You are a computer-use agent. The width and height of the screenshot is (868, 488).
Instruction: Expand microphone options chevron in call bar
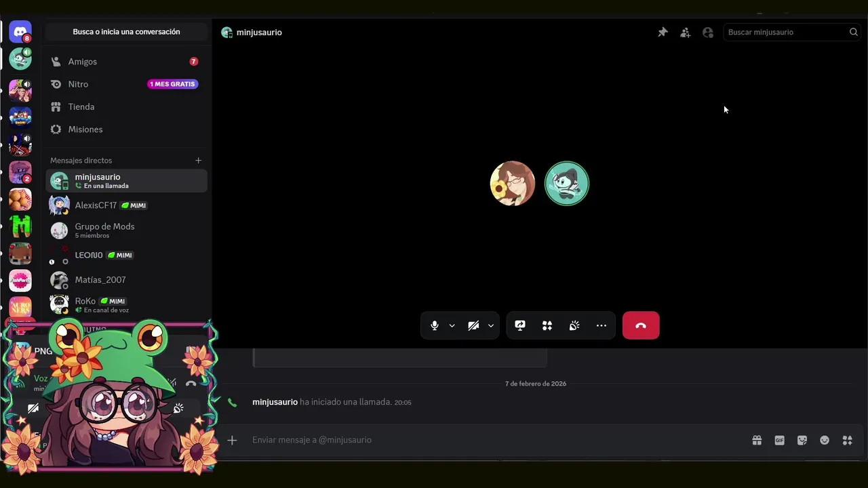452,325
